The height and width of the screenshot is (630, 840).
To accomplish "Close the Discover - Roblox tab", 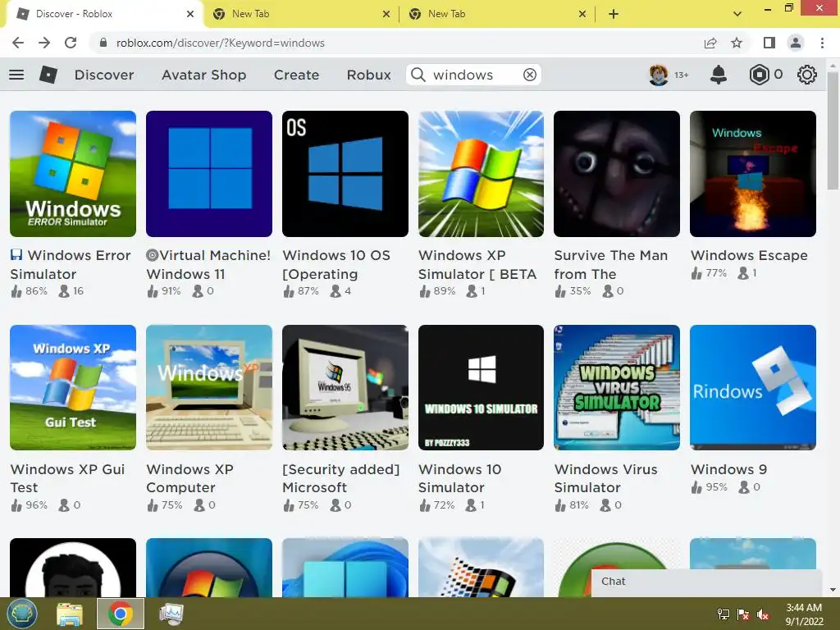I will 190,14.
